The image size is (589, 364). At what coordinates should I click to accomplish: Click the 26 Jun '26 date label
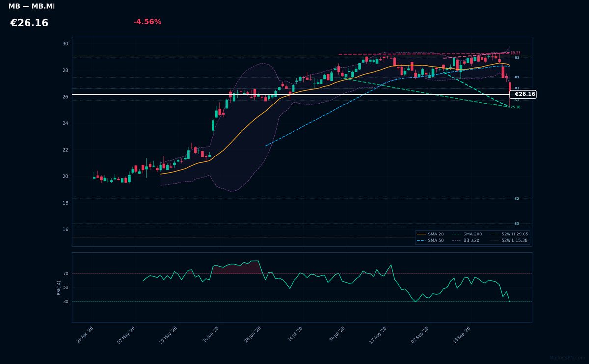tap(252, 335)
